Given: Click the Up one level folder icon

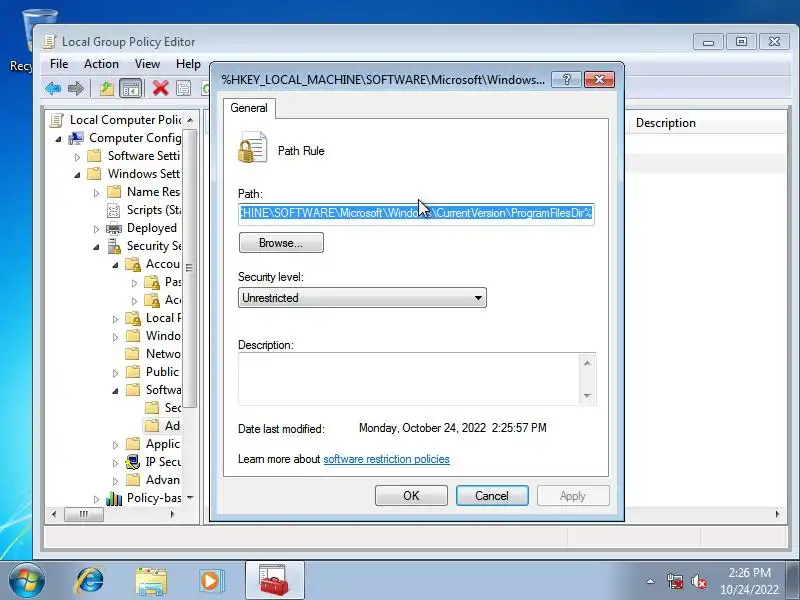Looking at the screenshot, I should 107,88.
